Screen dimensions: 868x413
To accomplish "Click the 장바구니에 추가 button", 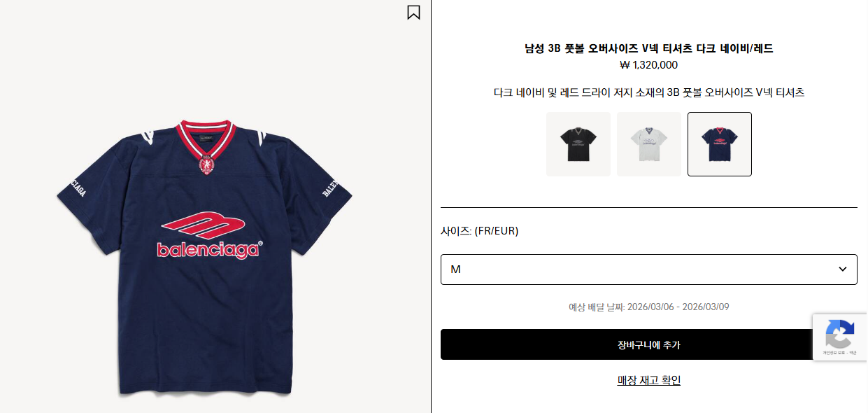I will pos(648,344).
